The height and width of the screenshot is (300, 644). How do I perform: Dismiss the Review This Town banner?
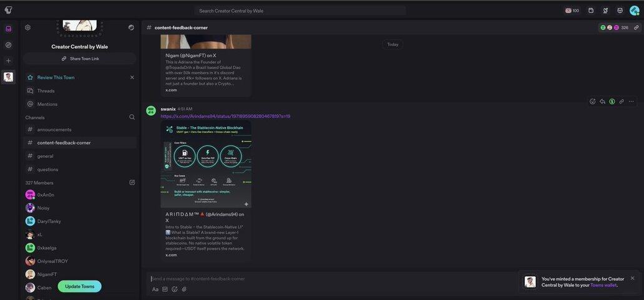point(132,77)
